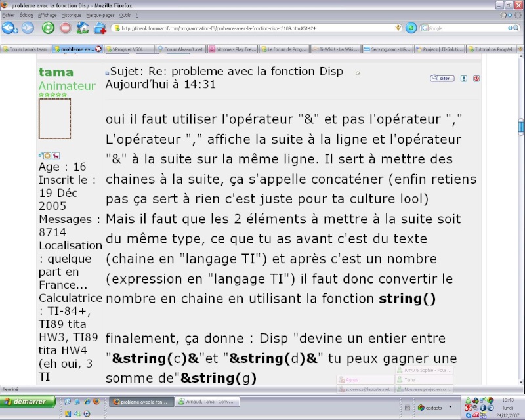Click the 'Nouveau projet en cc...' popup entry

(x=424, y=389)
